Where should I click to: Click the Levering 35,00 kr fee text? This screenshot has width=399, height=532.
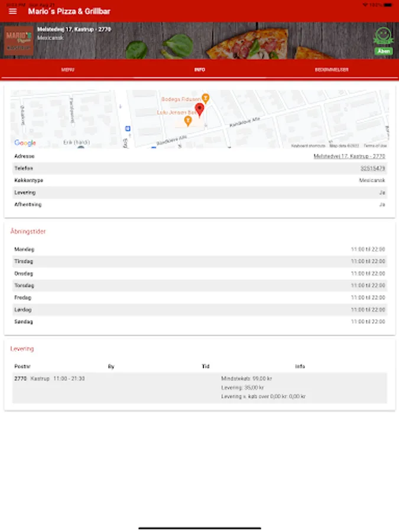[x=242, y=387]
